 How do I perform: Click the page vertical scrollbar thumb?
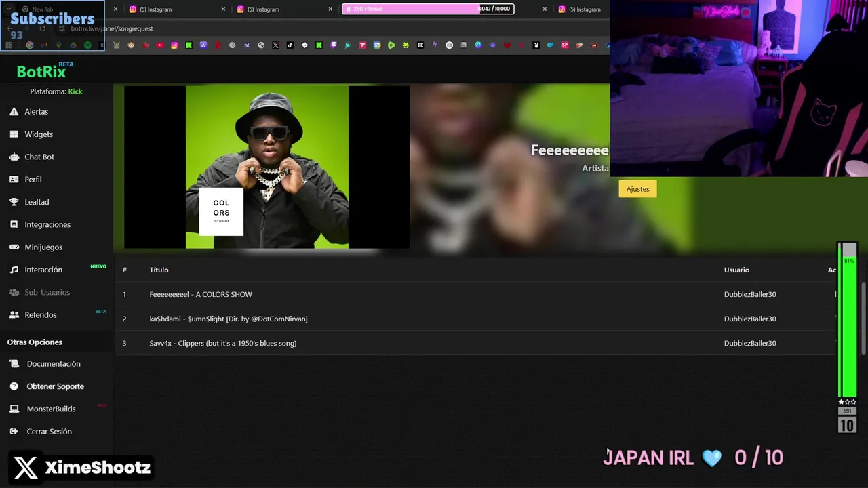[x=864, y=317]
